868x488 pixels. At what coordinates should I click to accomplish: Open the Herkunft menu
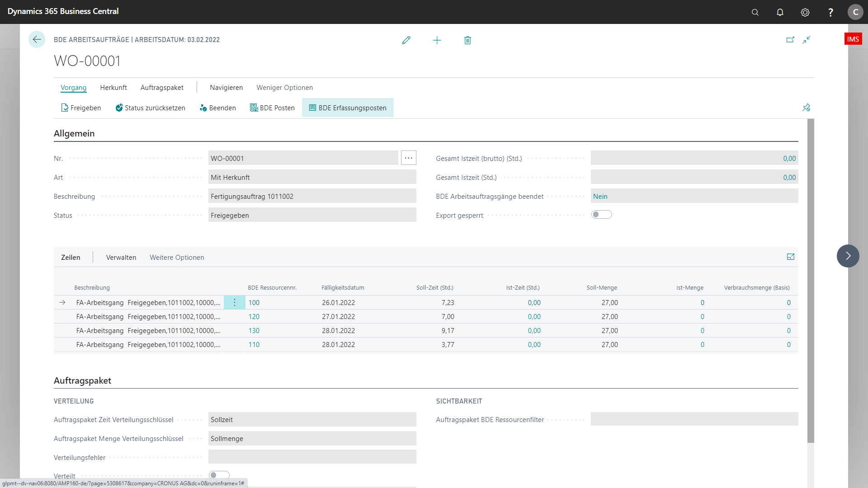[113, 88]
